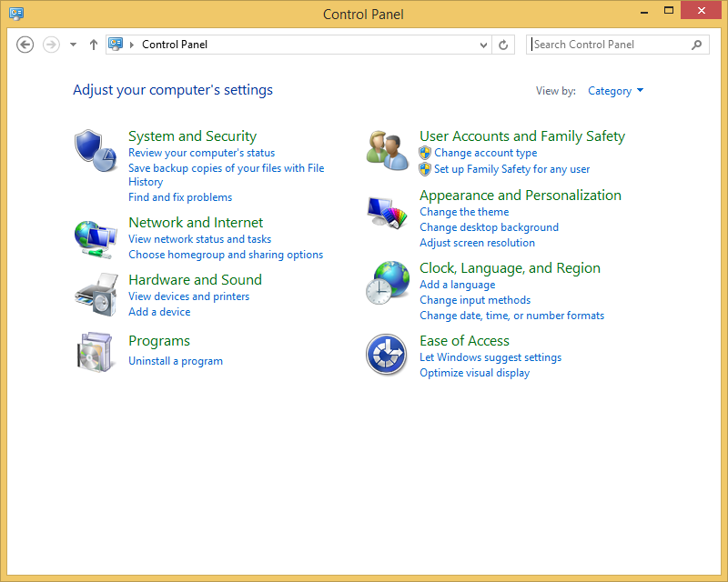728x582 pixels.
Task: Open Find and fix problems
Action: pyautogui.click(x=180, y=197)
